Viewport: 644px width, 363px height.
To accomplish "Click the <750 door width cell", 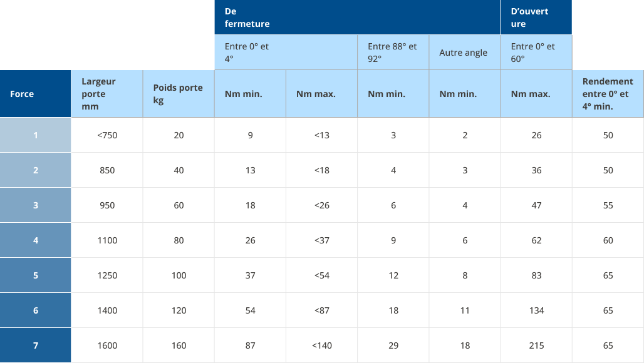I will (107, 135).
